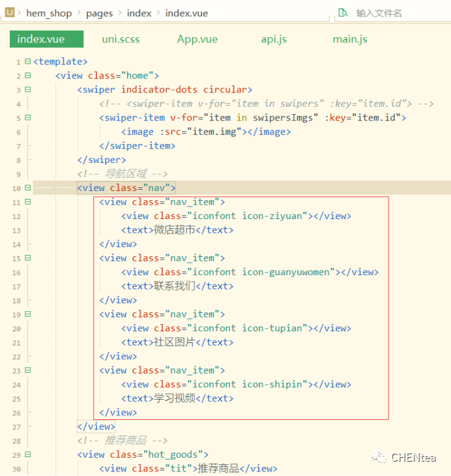Click the file search icon in the search box
Viewport: 451px width, 476px height.
(x=343, y=13)
